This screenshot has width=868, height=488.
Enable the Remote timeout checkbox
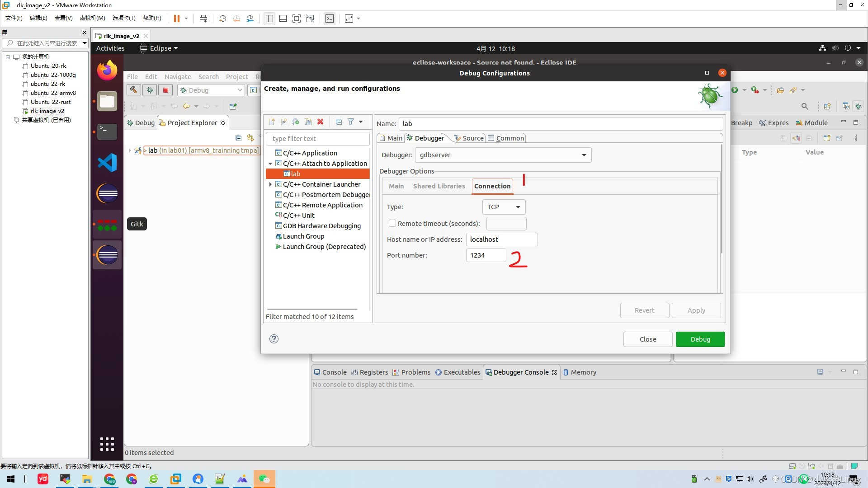(x=392, y=223)
